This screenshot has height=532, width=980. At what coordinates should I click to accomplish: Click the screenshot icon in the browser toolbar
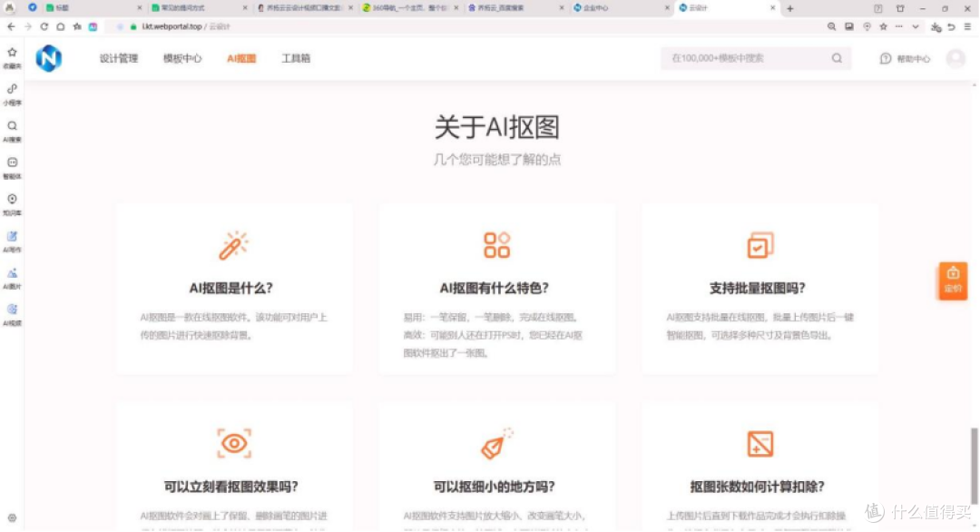(x=848, y=27)
